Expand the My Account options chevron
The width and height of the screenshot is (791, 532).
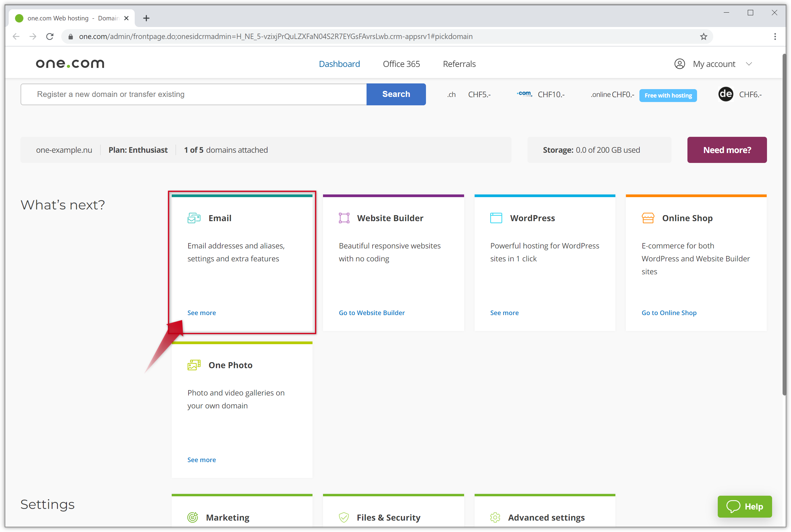750,64
